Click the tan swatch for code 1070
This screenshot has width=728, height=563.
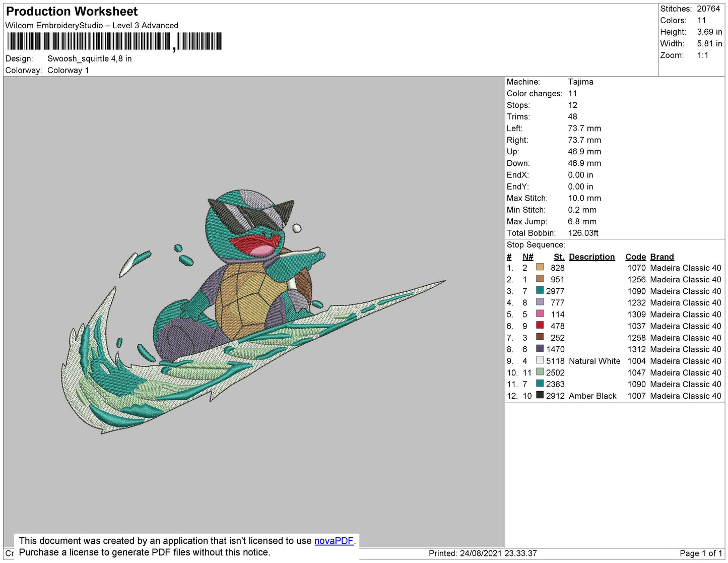pyautogui.click(x=540, y=268)
